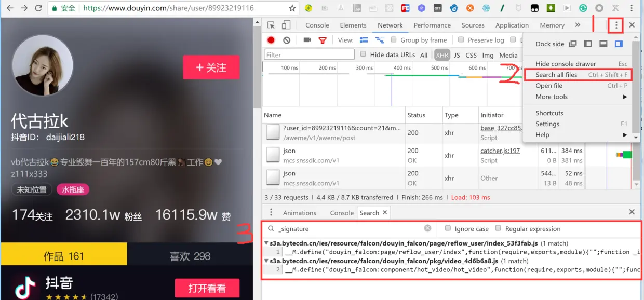The image size is (644, 300).
Task: Open the Memory tab
Action: [x=552, y=25]
